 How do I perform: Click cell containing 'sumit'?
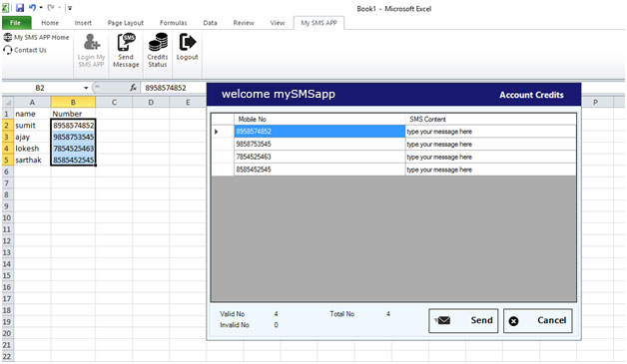32,126
